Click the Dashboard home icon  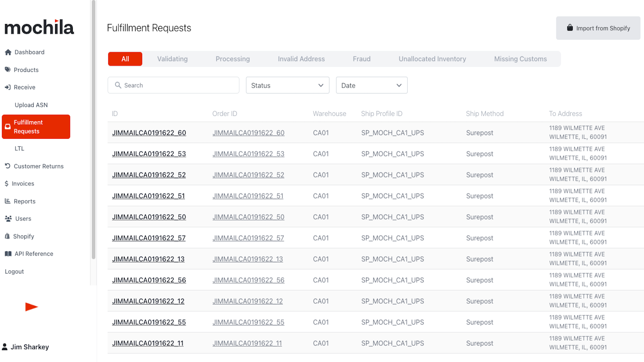8,52
